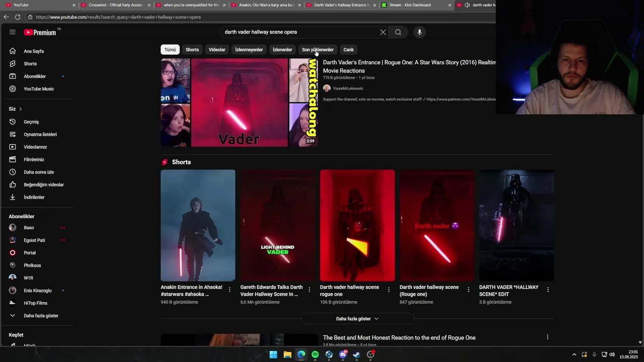Screen dimensions: 644x362
Task: Select the İzlenmeyenler filter chip
Action: [x=249, y=50]
